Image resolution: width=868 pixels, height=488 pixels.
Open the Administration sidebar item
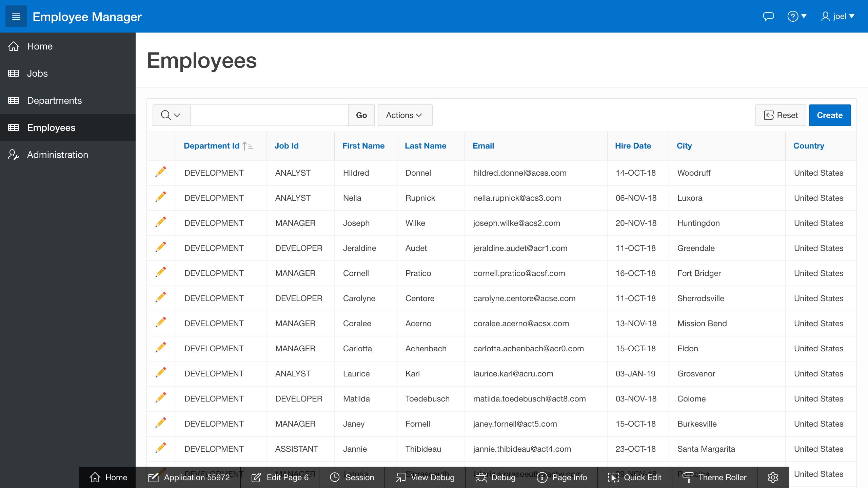coord(57,155)
